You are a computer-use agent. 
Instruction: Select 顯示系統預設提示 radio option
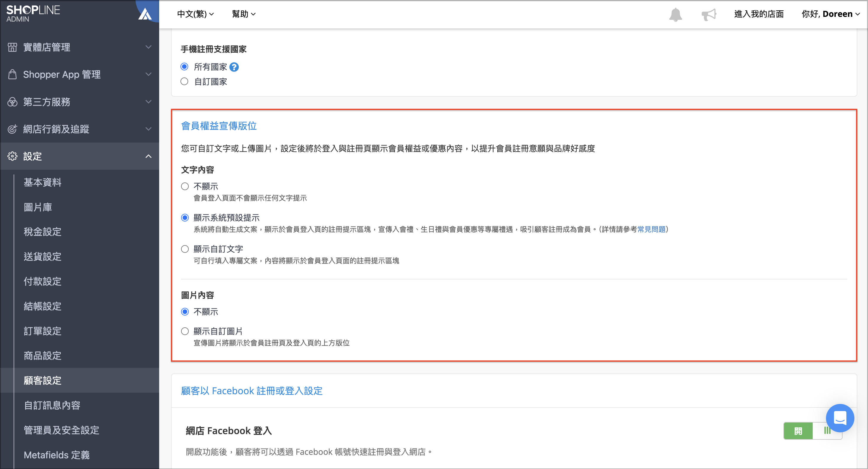(x=185, y=218)
